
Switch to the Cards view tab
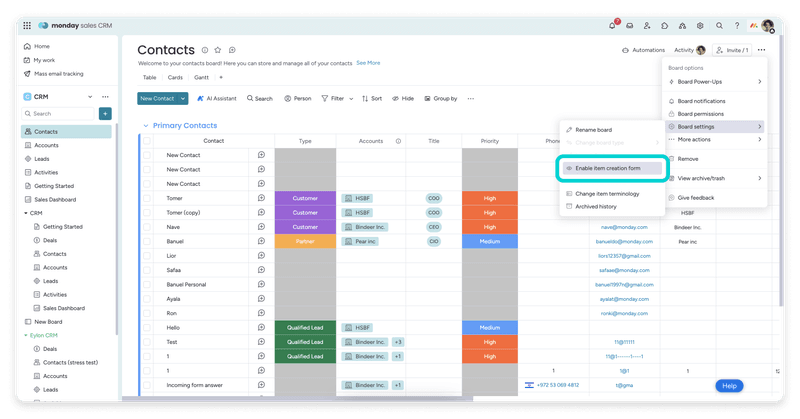tap(175, 77)
